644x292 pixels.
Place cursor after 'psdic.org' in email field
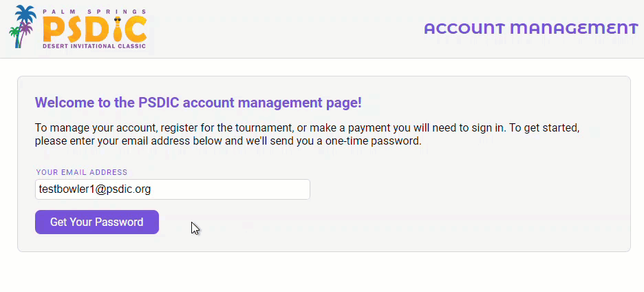151,189
